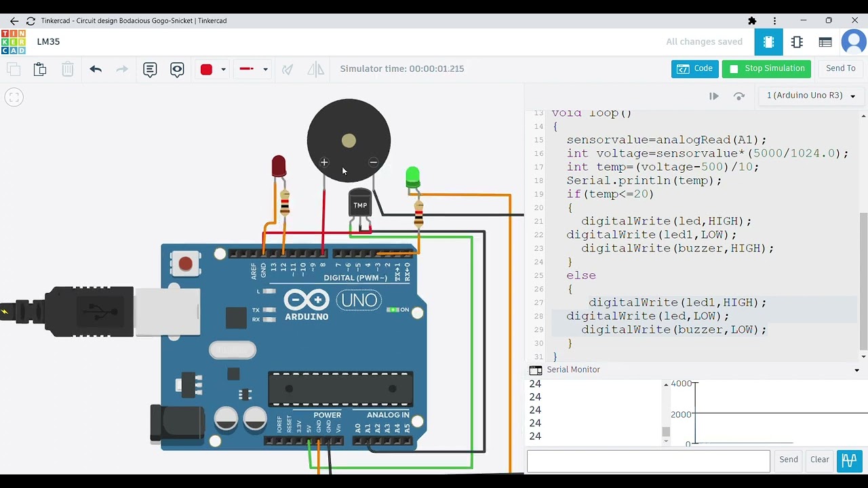868x488 pixels.
Task: Click the red LED on the circuit
Action: [279, 167]
